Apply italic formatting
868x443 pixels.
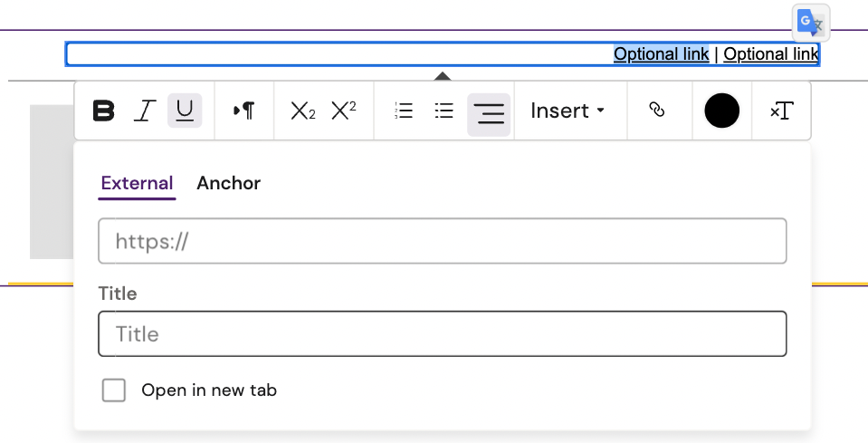click(x=144, y=111)
